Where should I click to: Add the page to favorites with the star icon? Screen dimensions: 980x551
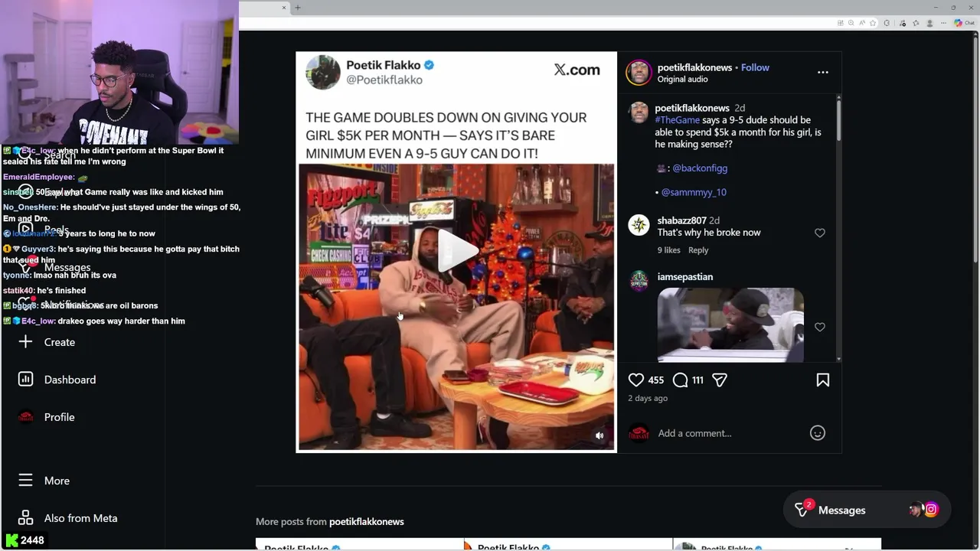coord(873,23)
